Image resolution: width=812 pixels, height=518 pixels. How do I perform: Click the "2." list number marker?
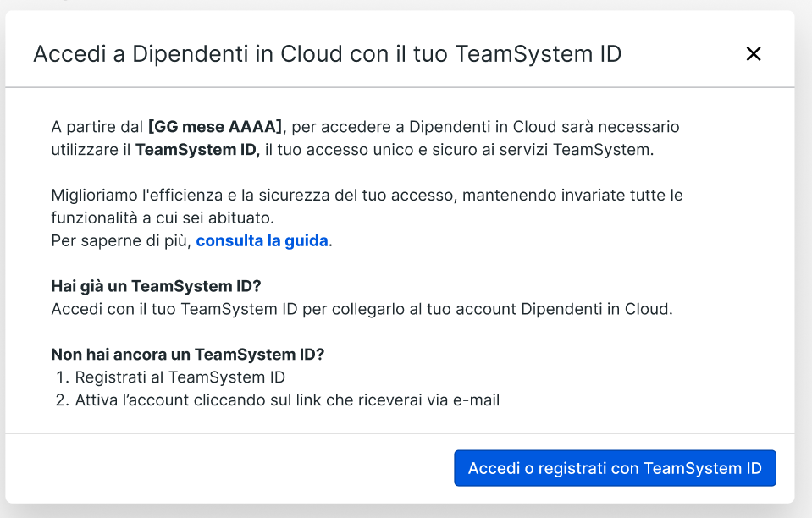[62, 400]
